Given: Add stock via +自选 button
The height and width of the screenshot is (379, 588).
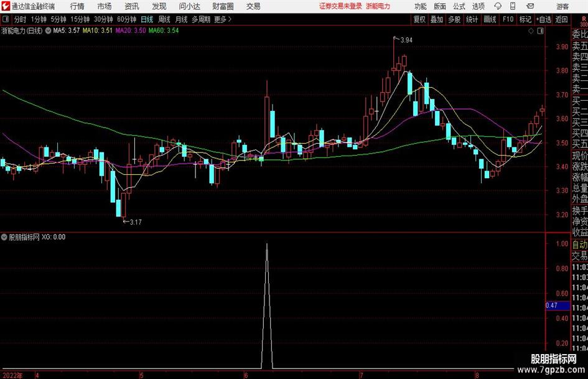Looking at the screenshot, I should (x=543, y=19).
